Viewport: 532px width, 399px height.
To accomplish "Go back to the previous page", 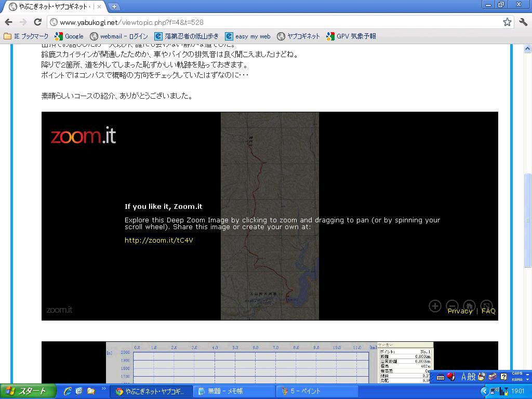I will (9, 22).
